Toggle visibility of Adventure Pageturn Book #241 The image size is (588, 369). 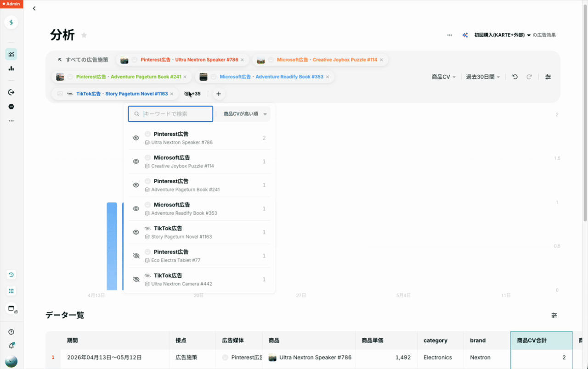[136, 185]
